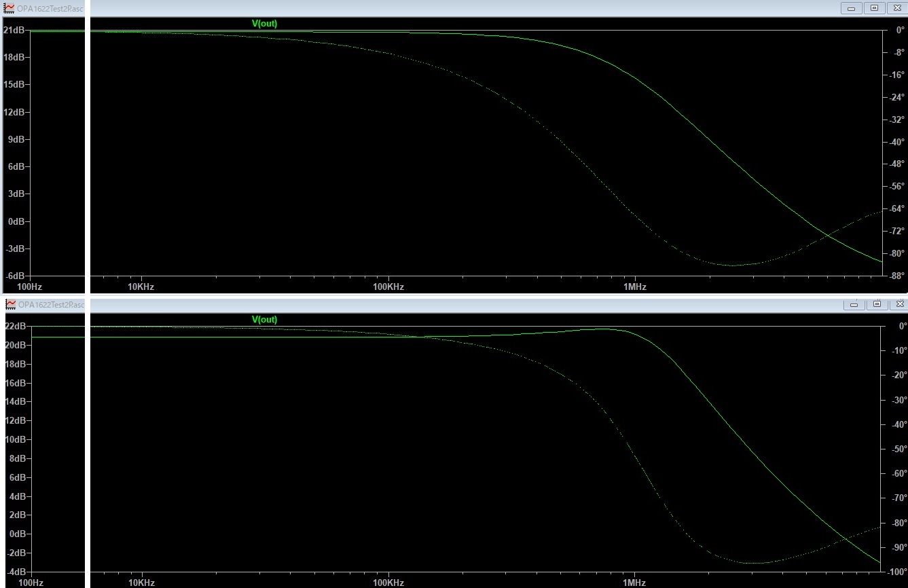The height and width of the screenshot is (588, 908).
Task: Click the -4dB magnitude axis label
Action: point(16,572)
